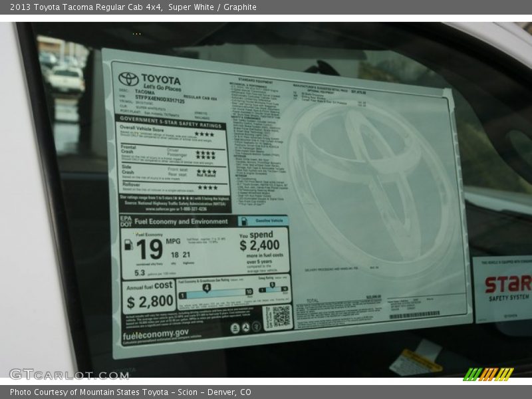Click the "Let's Go Places" slogan

point(162,88)
